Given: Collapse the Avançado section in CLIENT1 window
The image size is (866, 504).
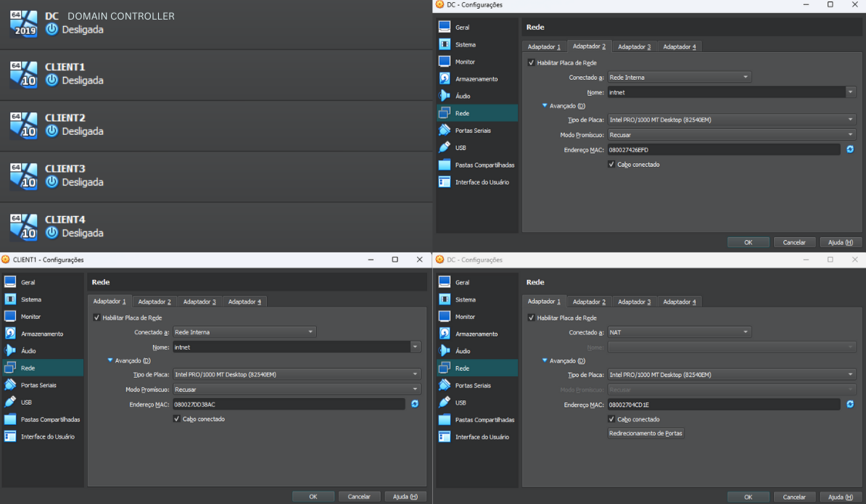Looking at the screenshot, I should (x=110, y=360).
